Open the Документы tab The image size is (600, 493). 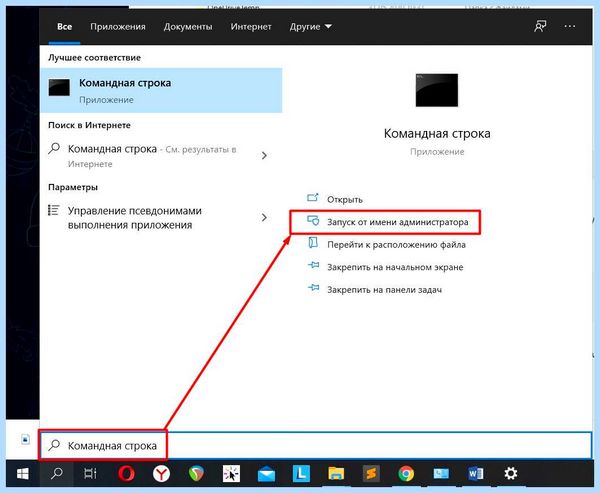[x=188, y=27]
